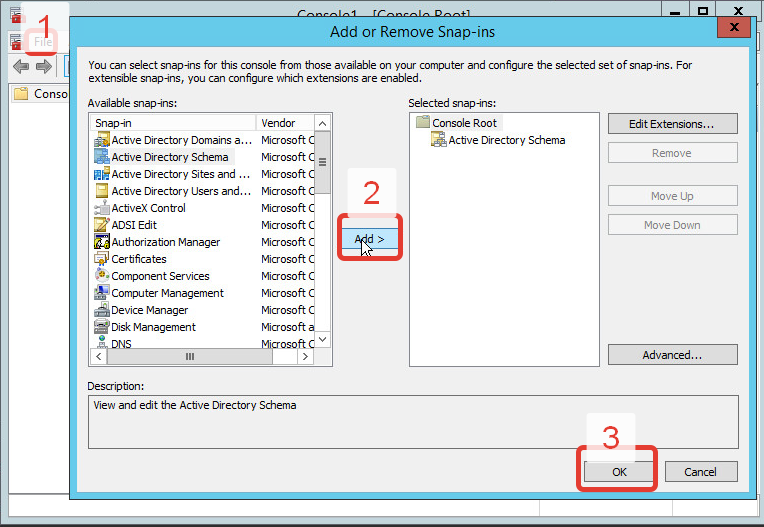Click the Snap-in column header
This screenshot has height=527, width=764.
click(173, 123)
